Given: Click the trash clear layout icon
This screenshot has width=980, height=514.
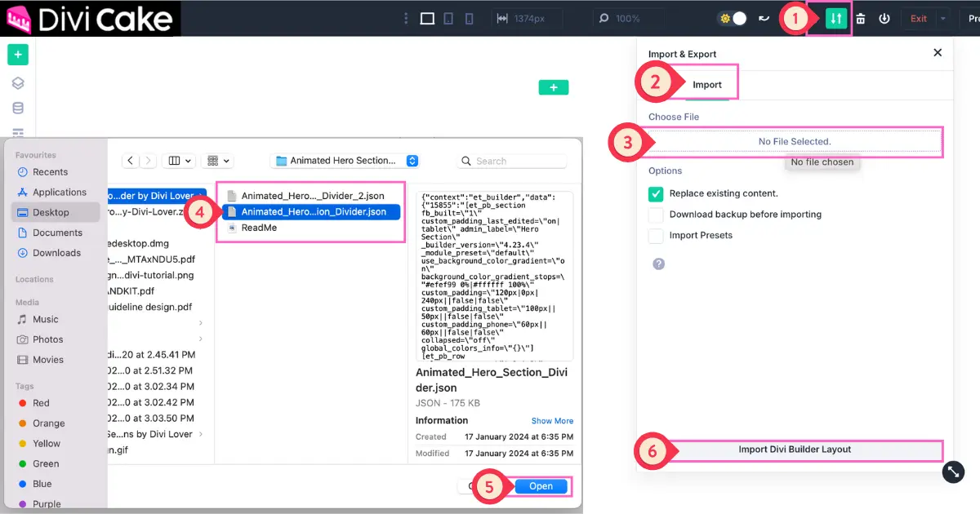Looking at the screenshot, I should 860,19.
